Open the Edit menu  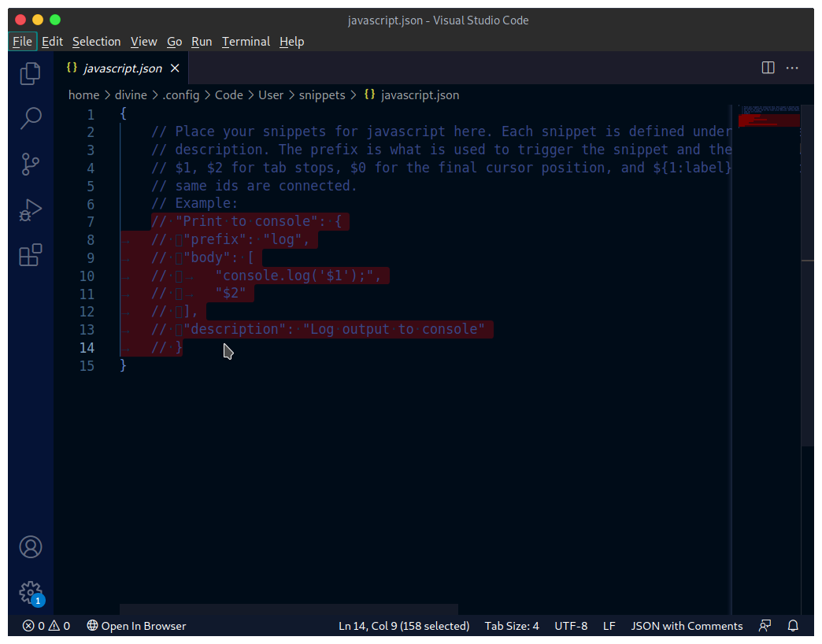pos(52,42)
